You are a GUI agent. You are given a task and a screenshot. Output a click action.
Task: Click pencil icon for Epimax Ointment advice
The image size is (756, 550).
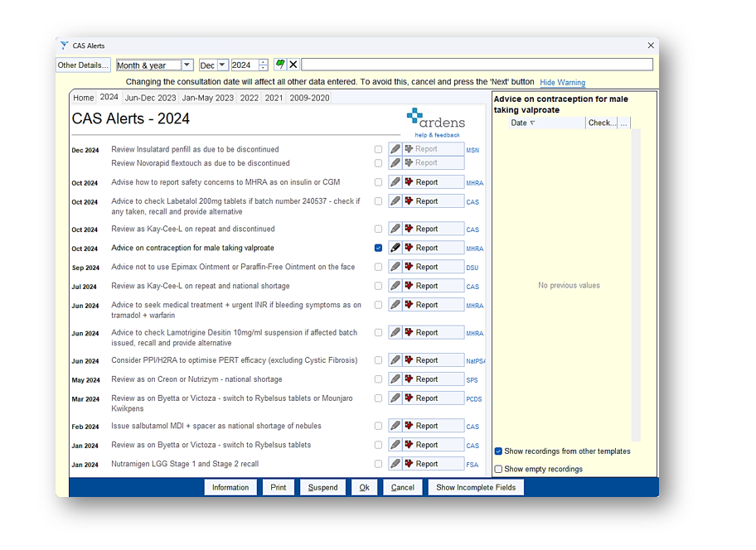coord(395,267)
